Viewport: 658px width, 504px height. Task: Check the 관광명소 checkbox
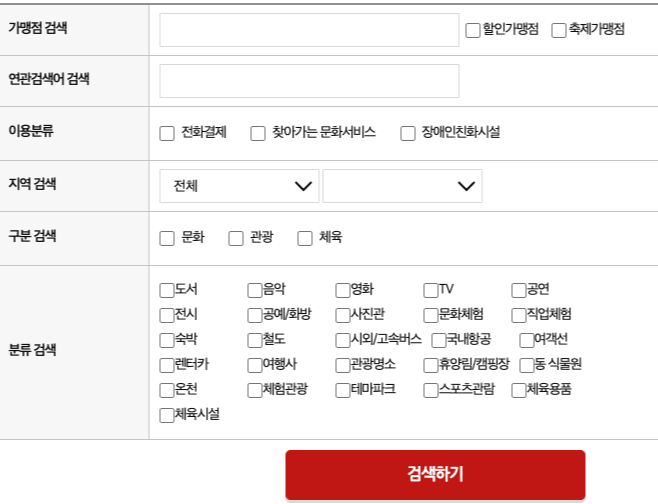[343, 366]
